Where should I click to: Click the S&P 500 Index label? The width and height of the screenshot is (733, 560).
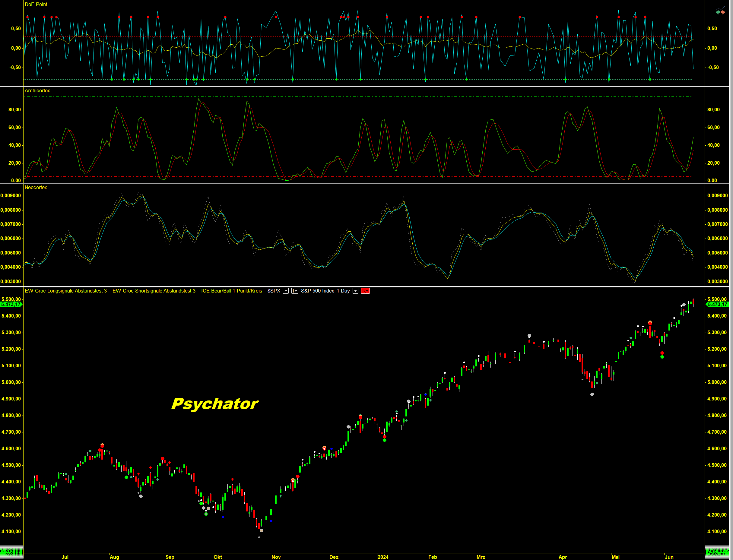click(317, 291)
